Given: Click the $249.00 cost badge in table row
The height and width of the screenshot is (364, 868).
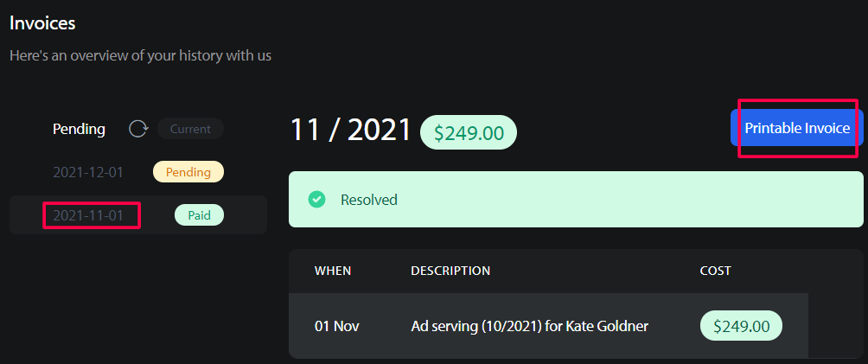Looking at the screenshot, I should (x=741, y=326).
